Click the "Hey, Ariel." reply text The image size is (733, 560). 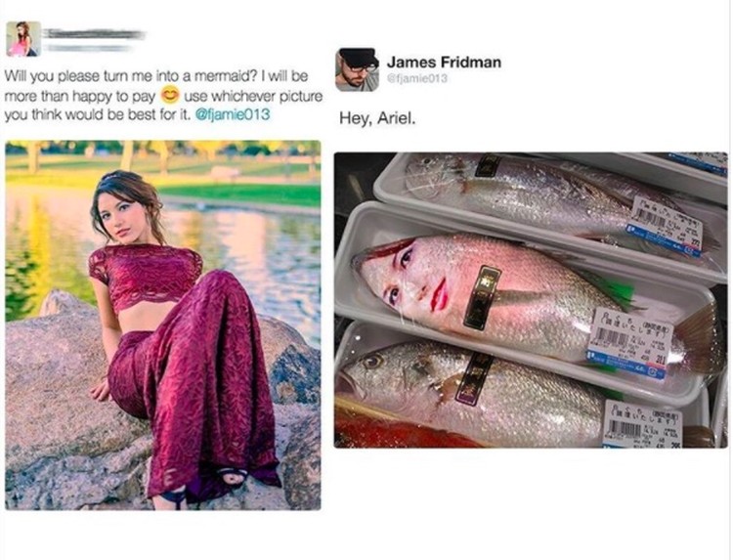coord(377,118)
